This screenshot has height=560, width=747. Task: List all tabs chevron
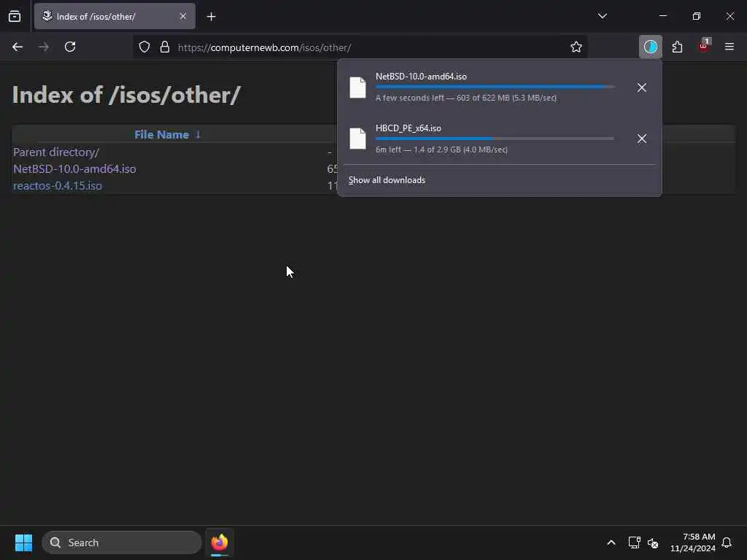click(602, 16)
